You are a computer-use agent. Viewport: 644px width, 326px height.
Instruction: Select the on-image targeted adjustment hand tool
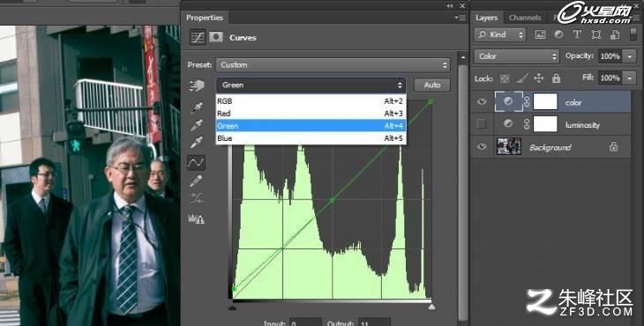pos(197,85)
